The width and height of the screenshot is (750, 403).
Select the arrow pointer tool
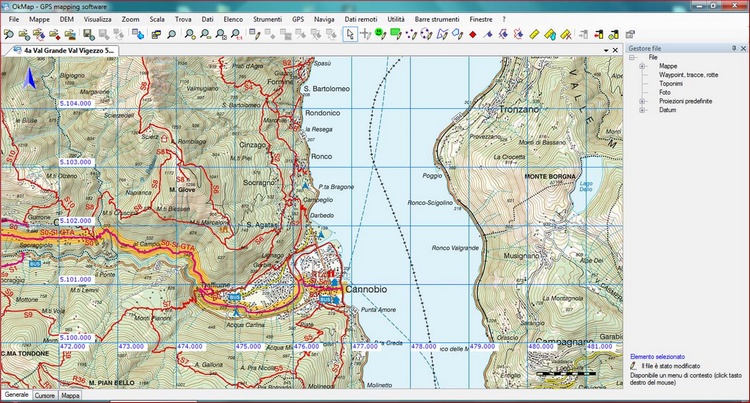[x=350, y=34]
